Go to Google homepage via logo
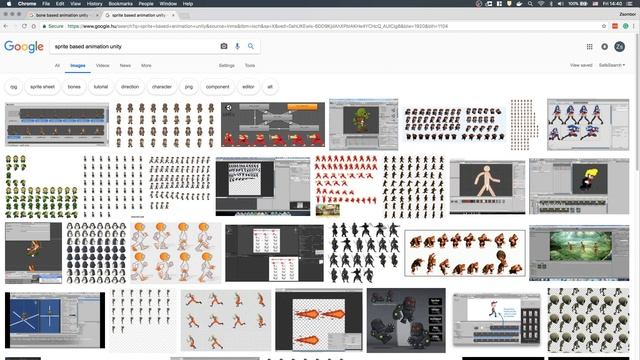 coord(24,47)
